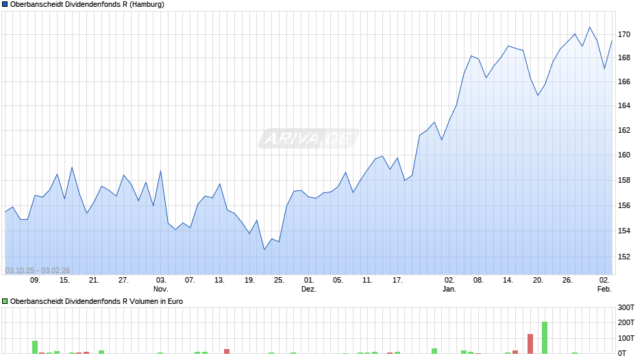Screen dimensions: 644x360
Task: Click the 160 price axis label
Action: point(624,155)
